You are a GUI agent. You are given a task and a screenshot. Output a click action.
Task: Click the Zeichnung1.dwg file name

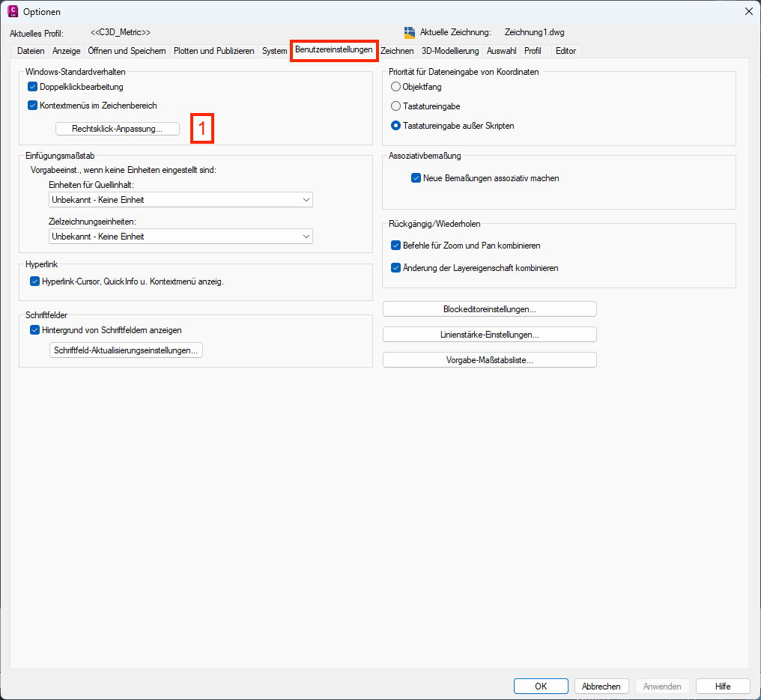point(534,32)
